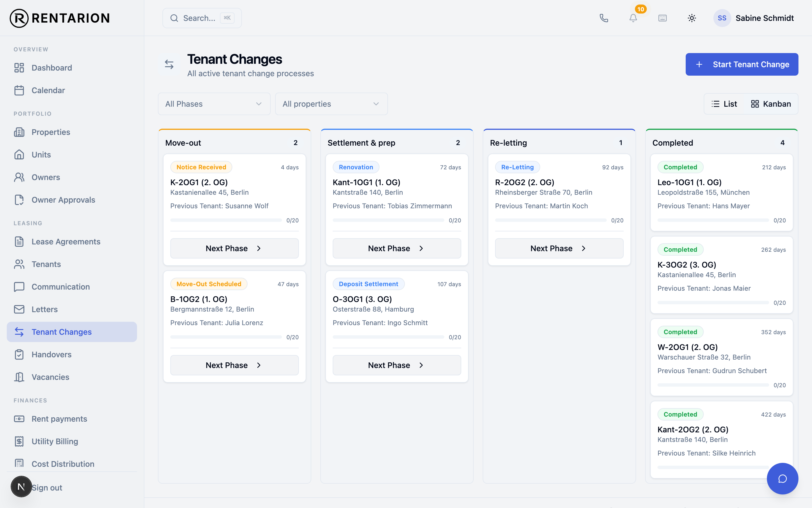Open the keyboard shortcuts icon
812x508 pixels.
pos(662,18)
